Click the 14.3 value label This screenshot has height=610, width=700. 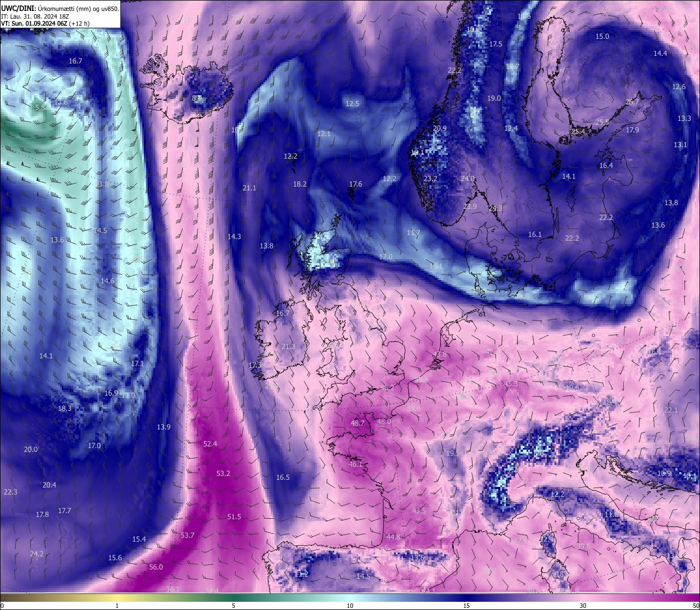pos(234,236)
